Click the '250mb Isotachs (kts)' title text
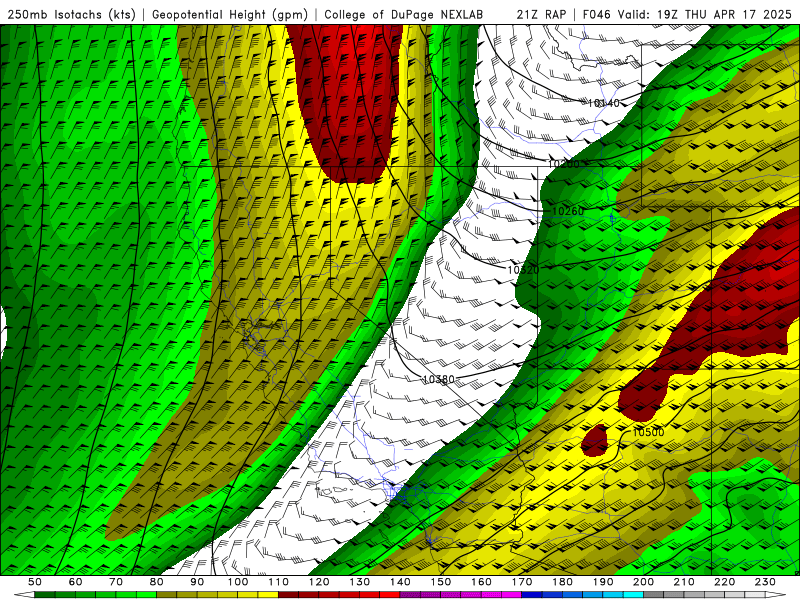Image resolution: width=800 pixels, height=600 pixels. click(x=71, y=15)
